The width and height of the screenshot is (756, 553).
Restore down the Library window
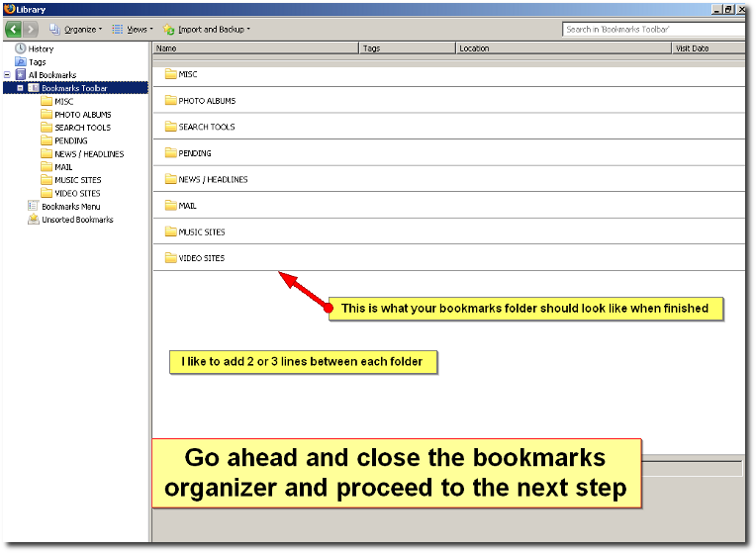728,9
